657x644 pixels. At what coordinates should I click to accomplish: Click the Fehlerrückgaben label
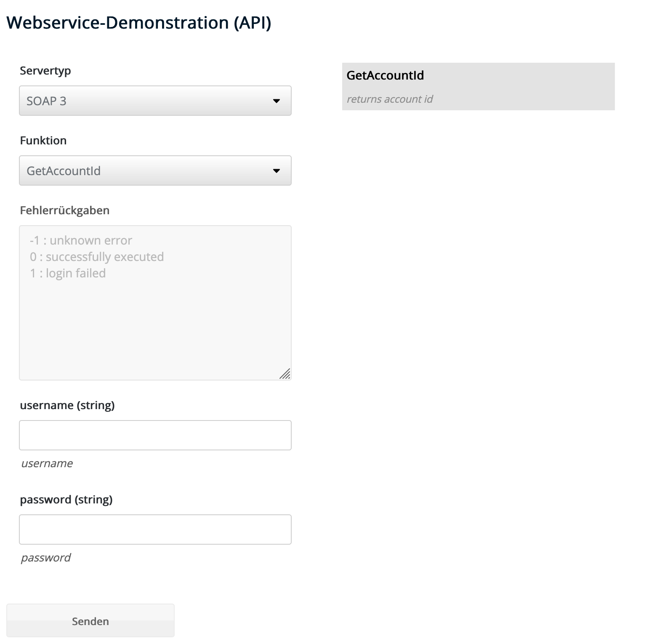pyautogui.click(x=64, y=210)
